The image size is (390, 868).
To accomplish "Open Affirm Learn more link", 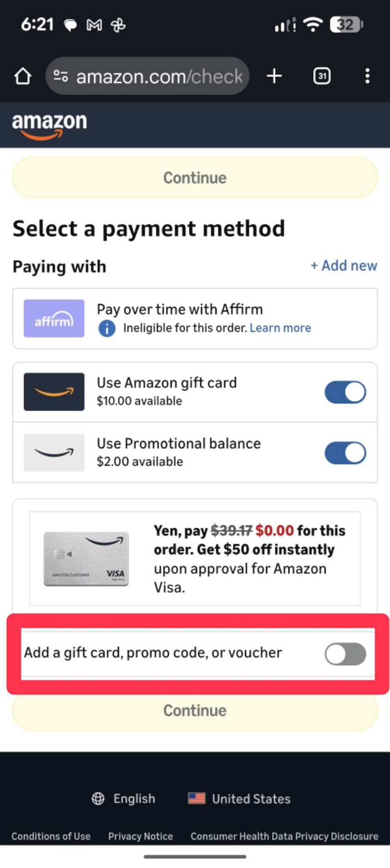I will (280, 328).
